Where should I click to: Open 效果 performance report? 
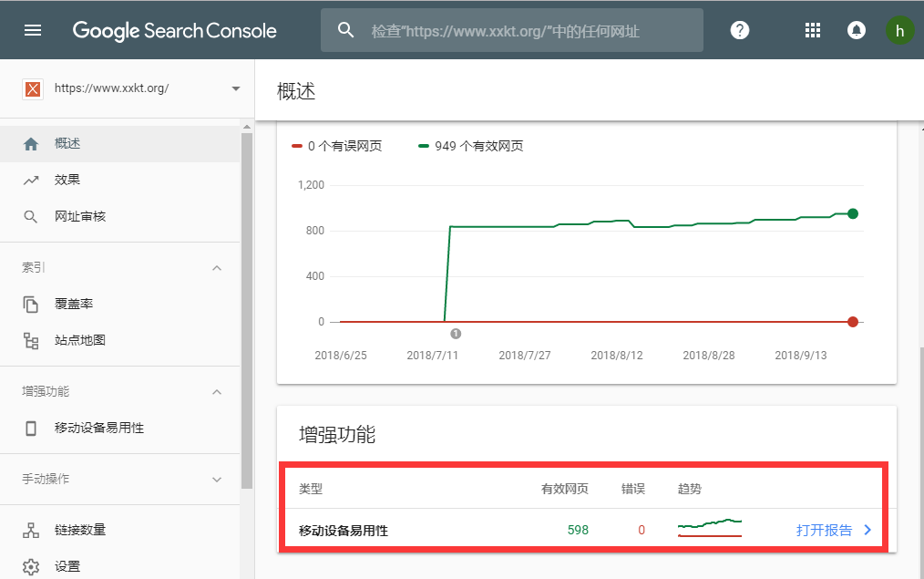click(x=119, y=180)
